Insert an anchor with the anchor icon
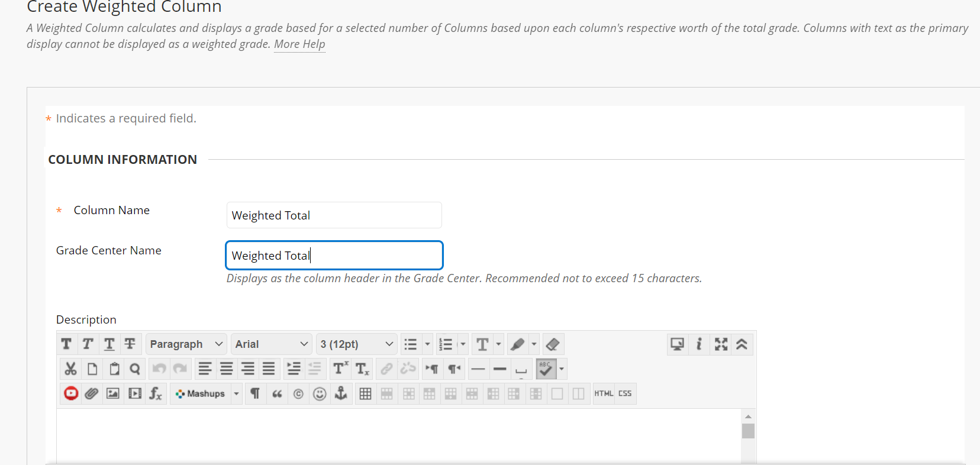This screenshot has width=980, height=465. (341, 393)
